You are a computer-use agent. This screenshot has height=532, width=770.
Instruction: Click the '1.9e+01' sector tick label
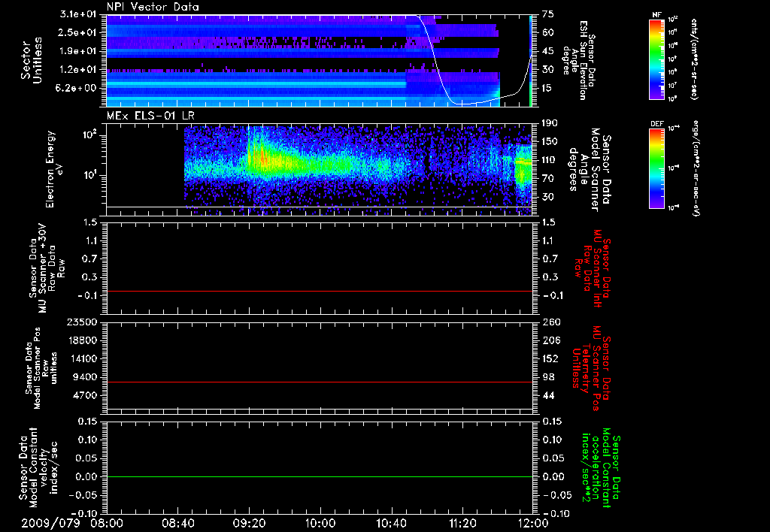(x=78, y=51)
